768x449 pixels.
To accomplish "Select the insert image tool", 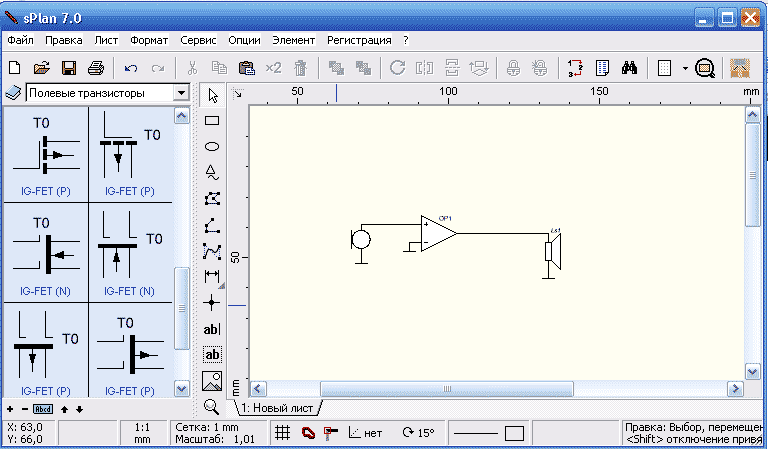I will click(x=212, y=380).
